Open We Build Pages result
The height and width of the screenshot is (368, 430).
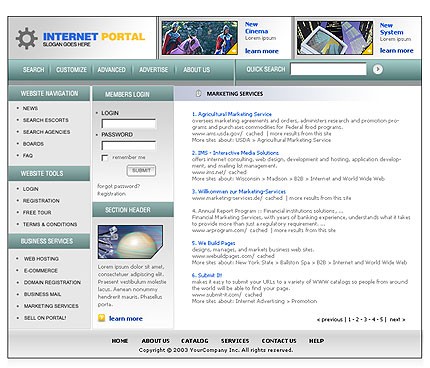[213, 243]
